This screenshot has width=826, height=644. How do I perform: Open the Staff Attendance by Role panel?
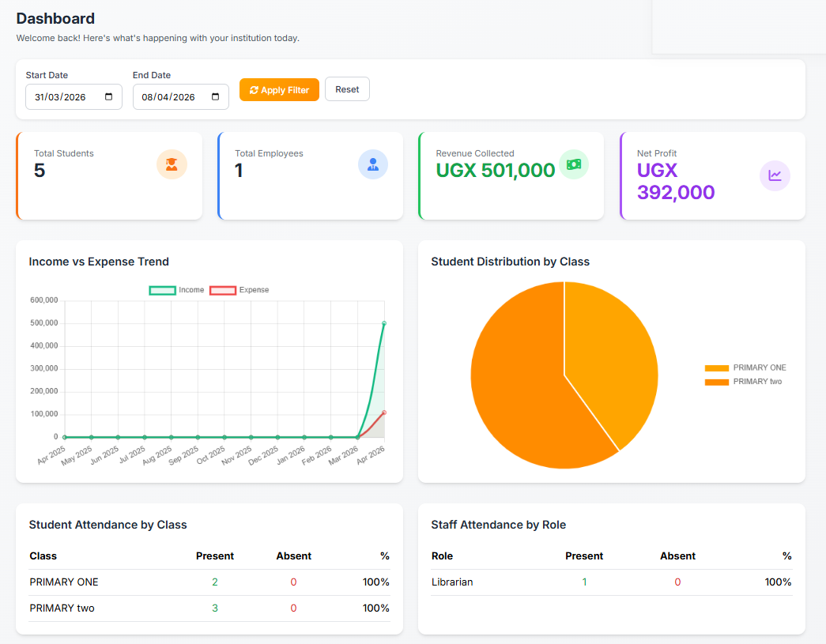500,524
